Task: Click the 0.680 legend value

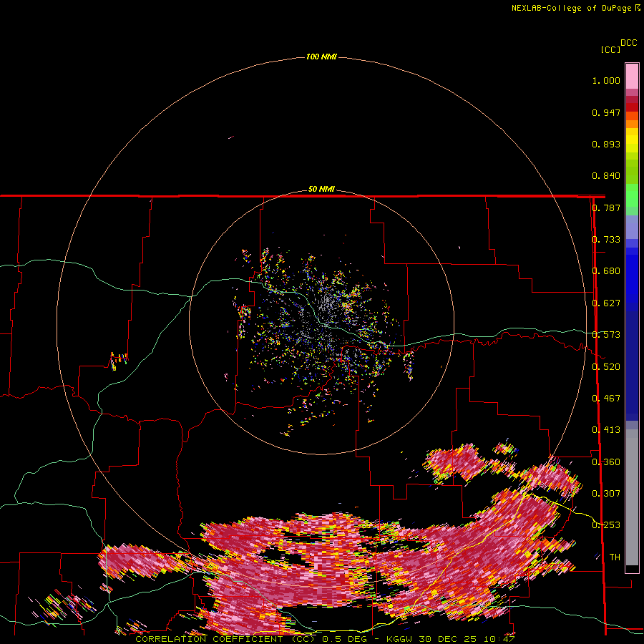Action: click(x=606, y=271)
